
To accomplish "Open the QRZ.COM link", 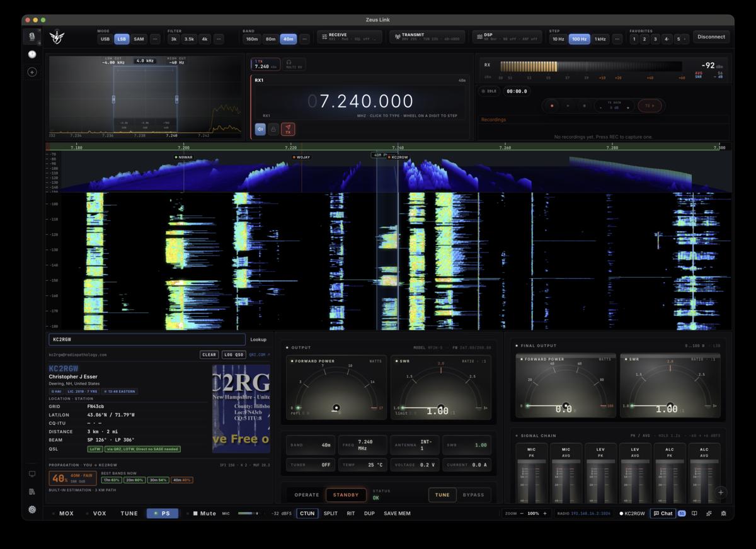I will point(259,354).
